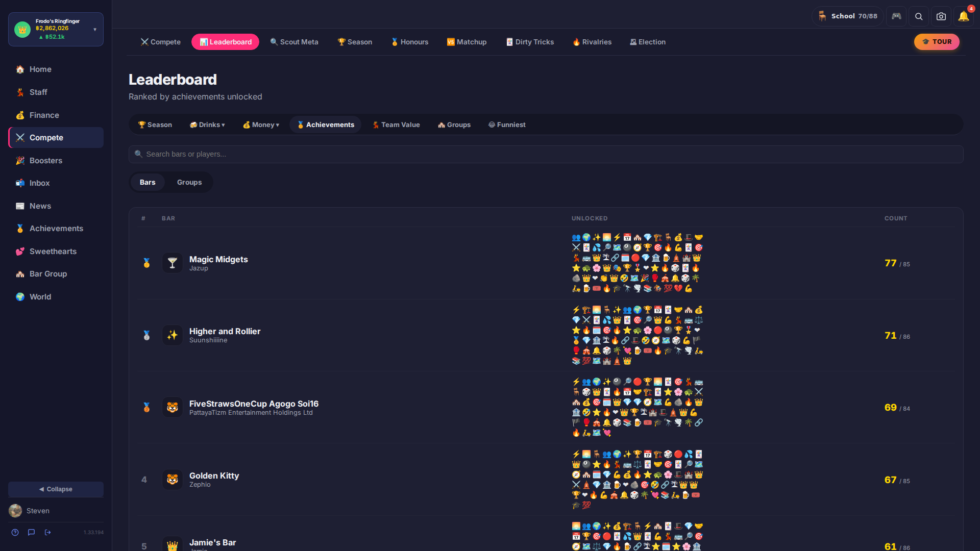This screenshot has width=980, height=551.
Task: Rank by Funniest filter
Action: coord(507,124)
